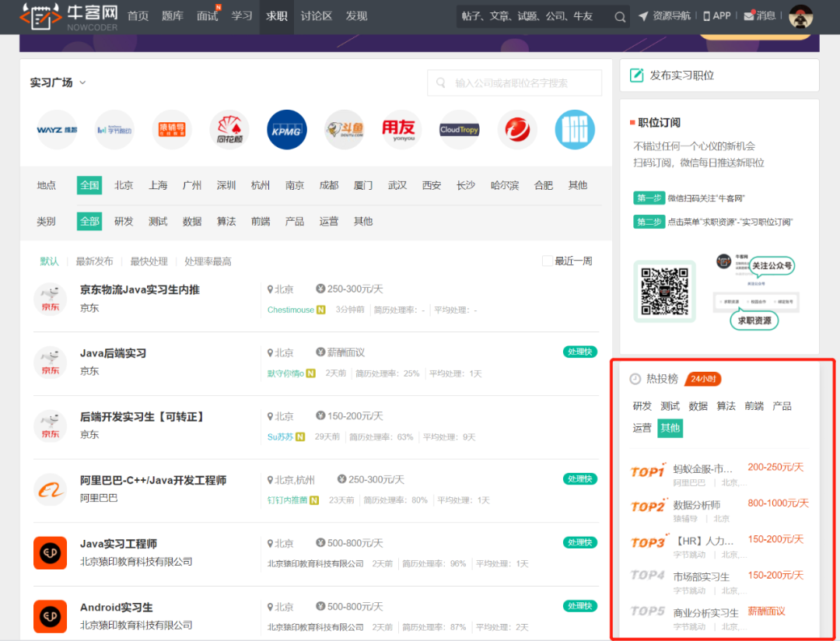840x641 pixels.
Task: Open the 发现 nav menu
Action: 356,16
